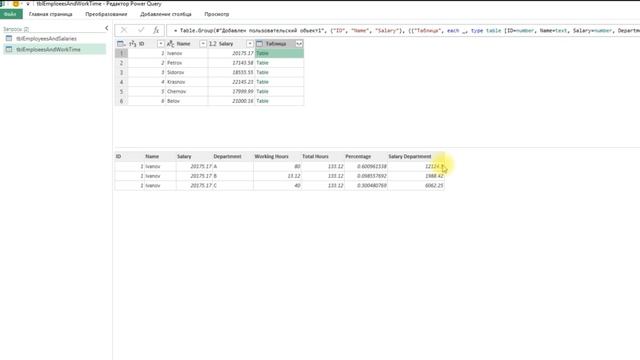Select the Name column header
The image size is (640, 360).
coord(187,44)
